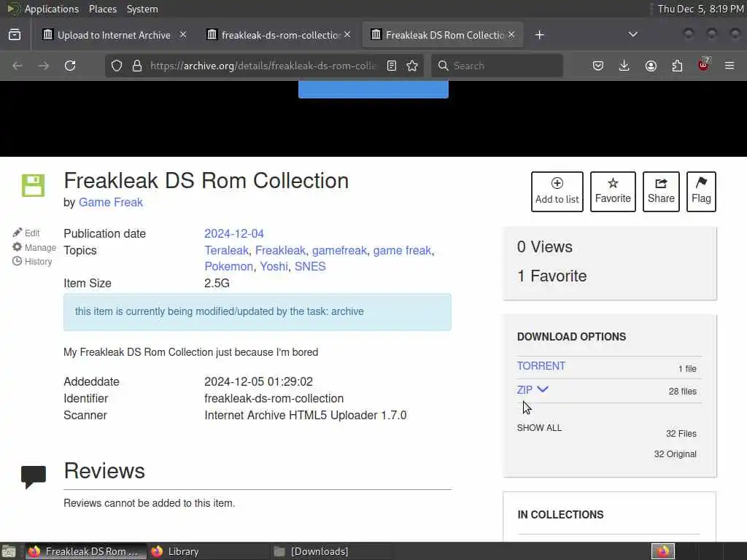Click the workspace switcher Firefox thumbnail
Image resolution: width=747 pixels, height=560 pixels.
pyautogui.click(x=663, y=551)
